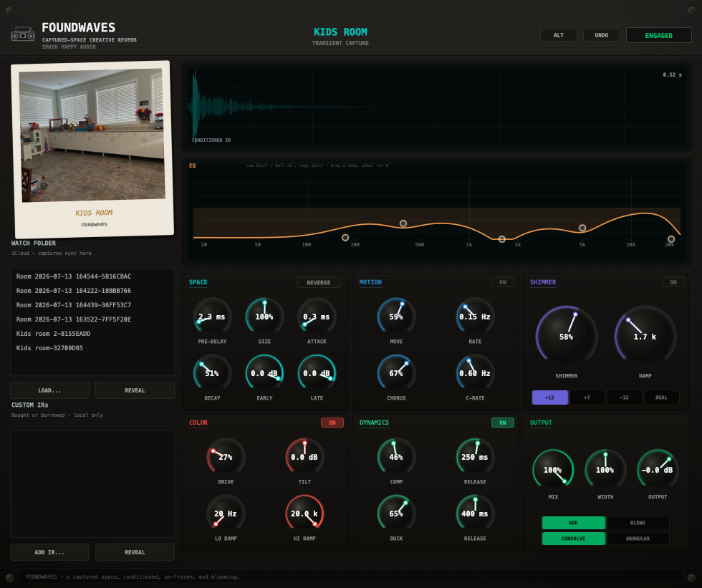Click the UNDO button
Viewport: 702px width, 588px height.
coord(601,35)
